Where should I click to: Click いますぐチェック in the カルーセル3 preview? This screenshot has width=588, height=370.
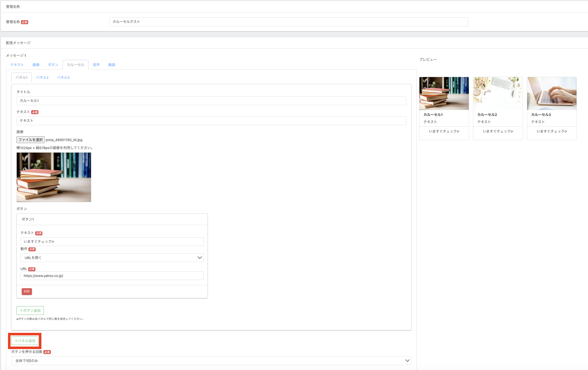point(552,131)
